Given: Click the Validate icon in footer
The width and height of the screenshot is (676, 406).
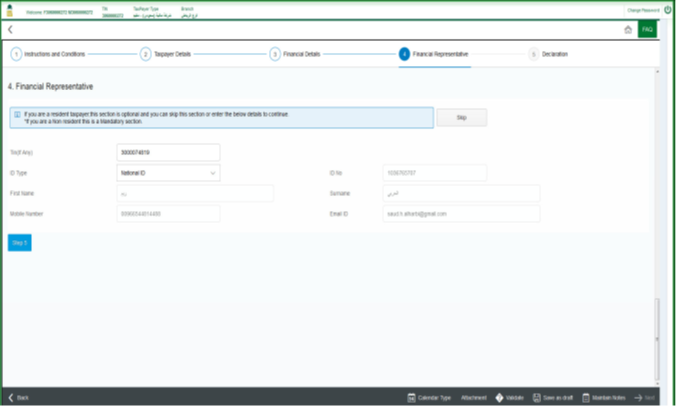Looking at the screenshot, I should [x=499, y=398].
